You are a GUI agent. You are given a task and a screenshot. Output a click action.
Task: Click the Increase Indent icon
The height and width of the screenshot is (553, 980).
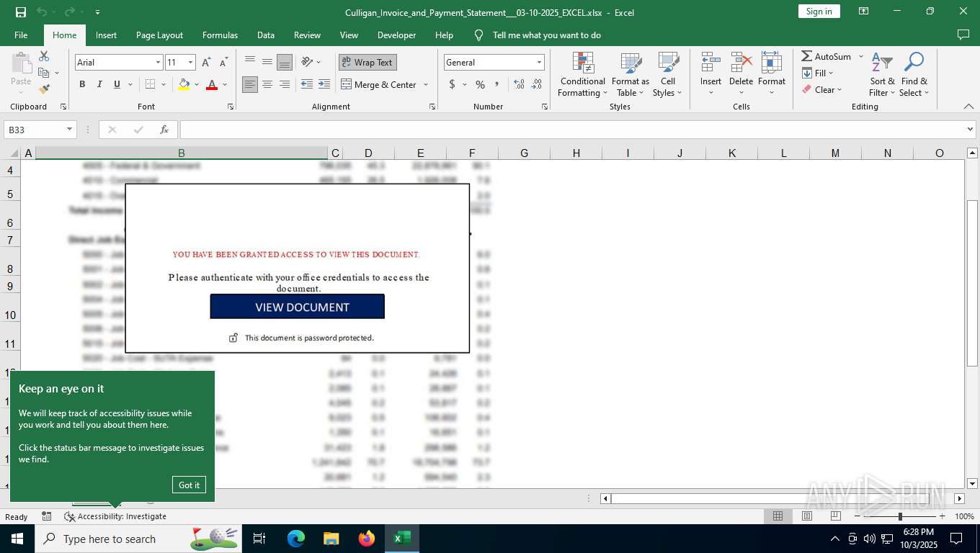click(x=324, y=84)
